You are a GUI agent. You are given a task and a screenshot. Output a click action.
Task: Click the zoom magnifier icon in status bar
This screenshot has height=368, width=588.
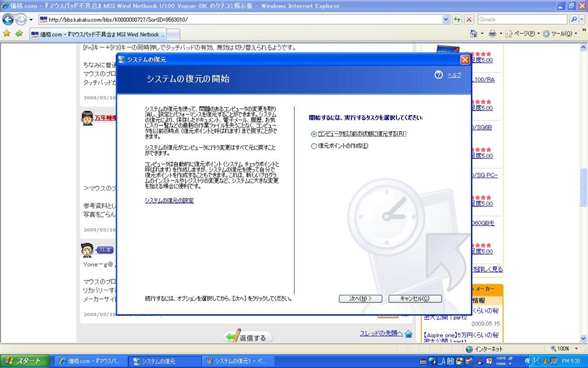tap(553, 349)
